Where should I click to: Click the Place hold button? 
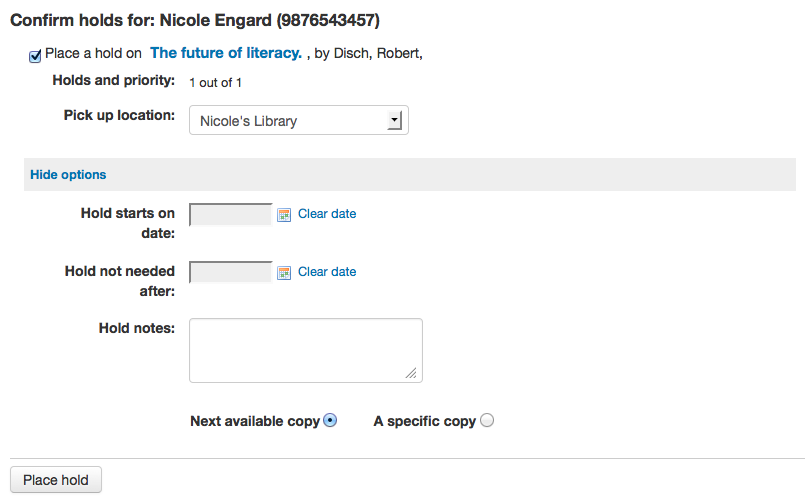point(56,480)
